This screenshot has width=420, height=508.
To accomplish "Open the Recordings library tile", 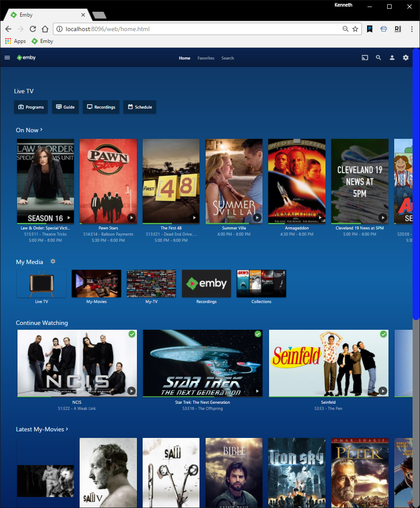I will point(206,283).
